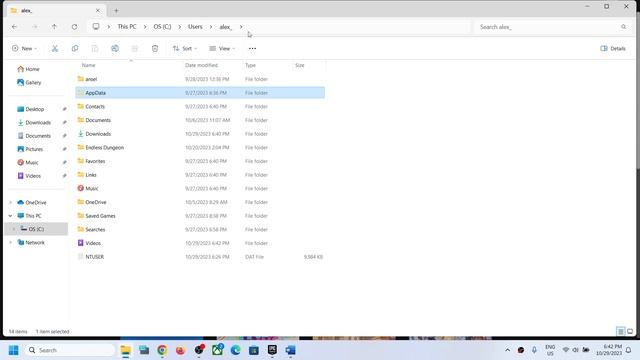Click the Cut scissors icon
This screenshot has height=360, width=640.
pyautogui.click(x=55, y=49)
